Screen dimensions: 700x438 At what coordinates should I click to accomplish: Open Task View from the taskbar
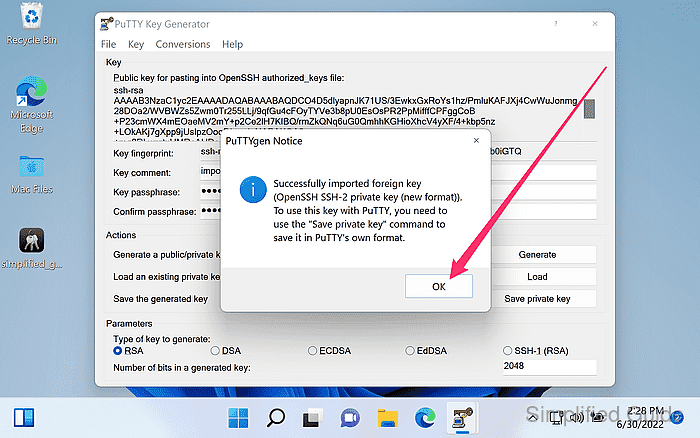pyautogui.click(x=312, y=418)
